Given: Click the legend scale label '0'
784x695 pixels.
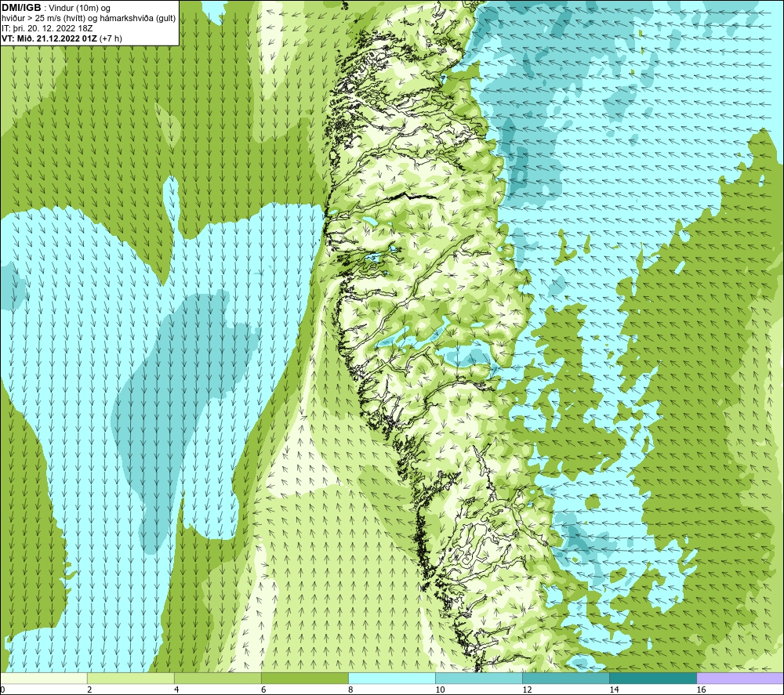Looking at the screenshot, I should (2, 690).
